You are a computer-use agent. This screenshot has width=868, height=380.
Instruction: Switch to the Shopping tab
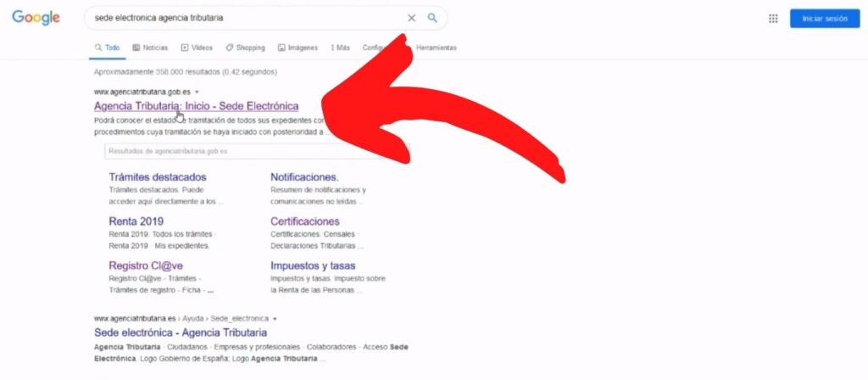point(245,47)
